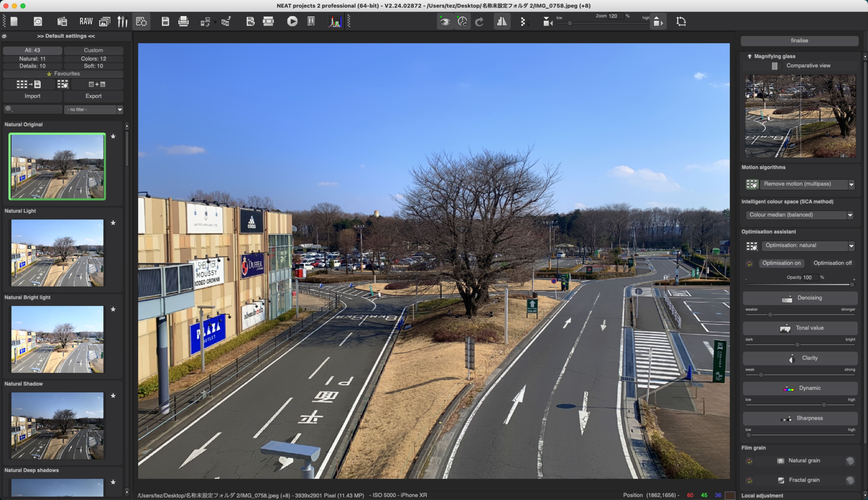Click the play button icon
Screen dimensions: 868x500
[x=292, y=22]
